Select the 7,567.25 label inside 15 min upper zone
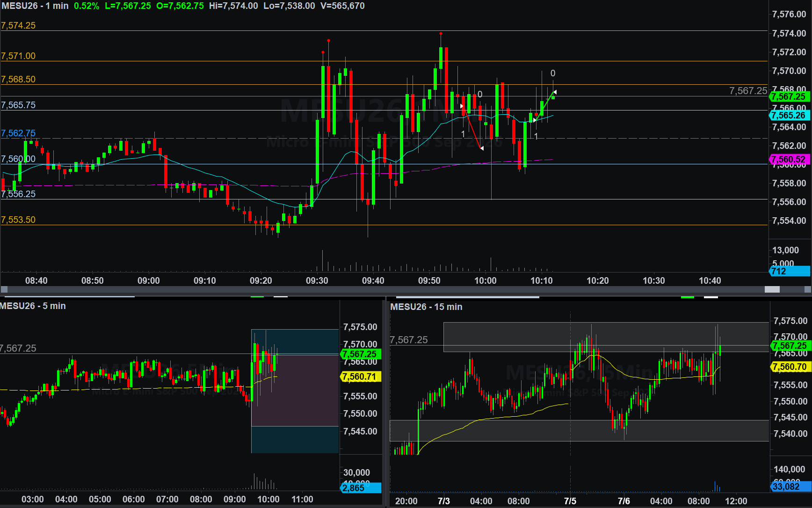 [x=409, y=340]
